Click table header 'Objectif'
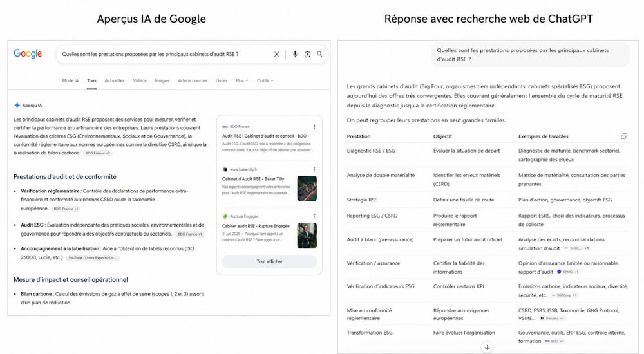The width and height of the screenshot is (644, 354). (442, 136)
